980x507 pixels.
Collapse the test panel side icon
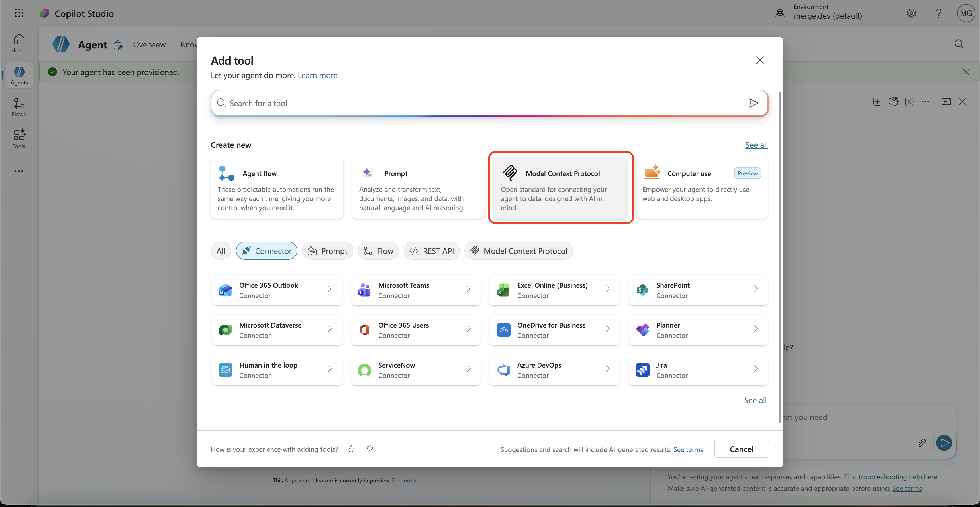pyautogui.click(x=946, y=101)
